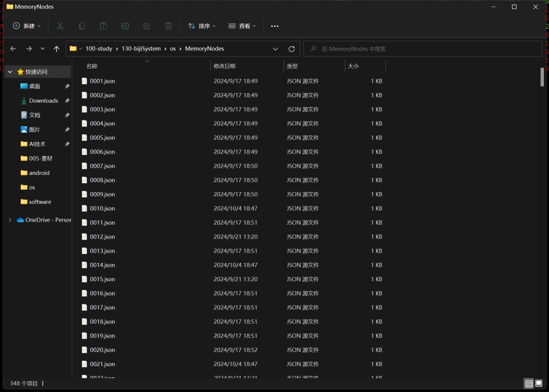Click the Copy icon in toolbar
Viewport: 549px width, 392px height.
tap(82, 26)
